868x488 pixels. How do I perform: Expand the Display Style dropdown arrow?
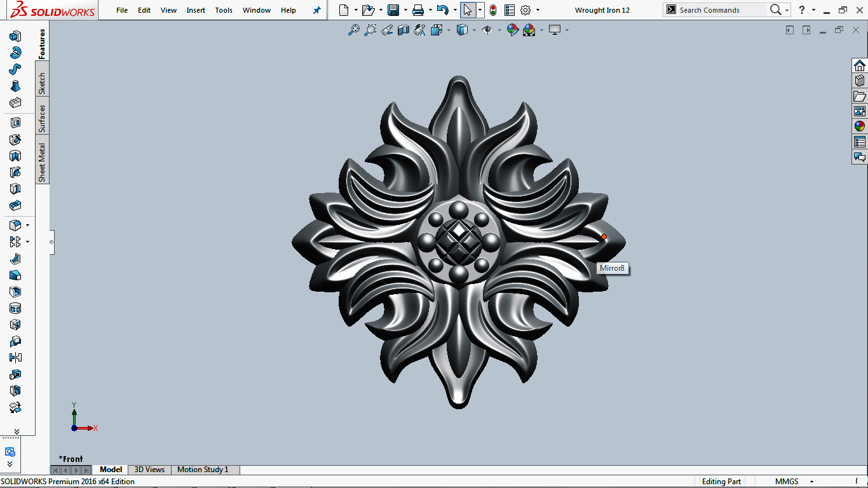[x=474, y=30]
